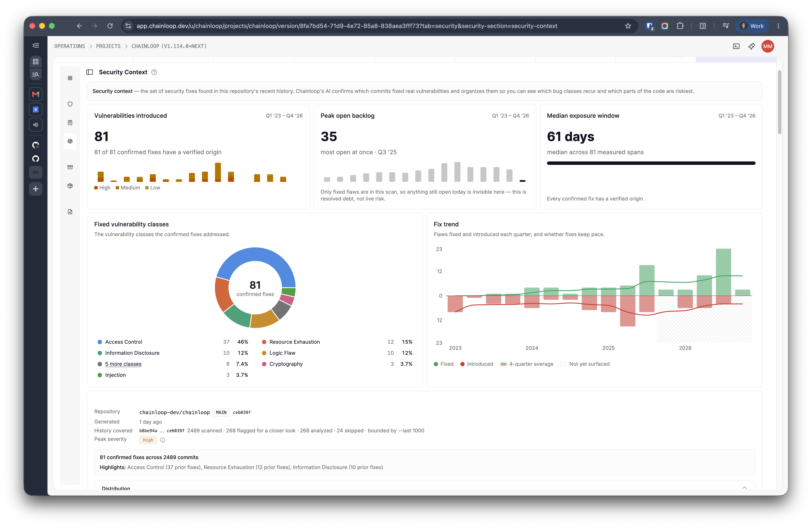This screenshot has height=527, width=812.
Task: Reload the page with the refresh button
Action: 110,26
